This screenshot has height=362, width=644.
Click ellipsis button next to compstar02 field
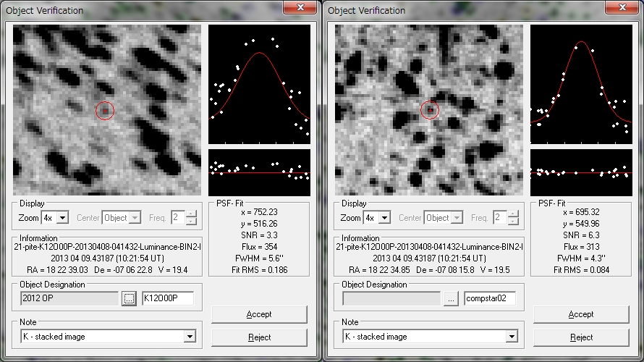click(451, 298)
